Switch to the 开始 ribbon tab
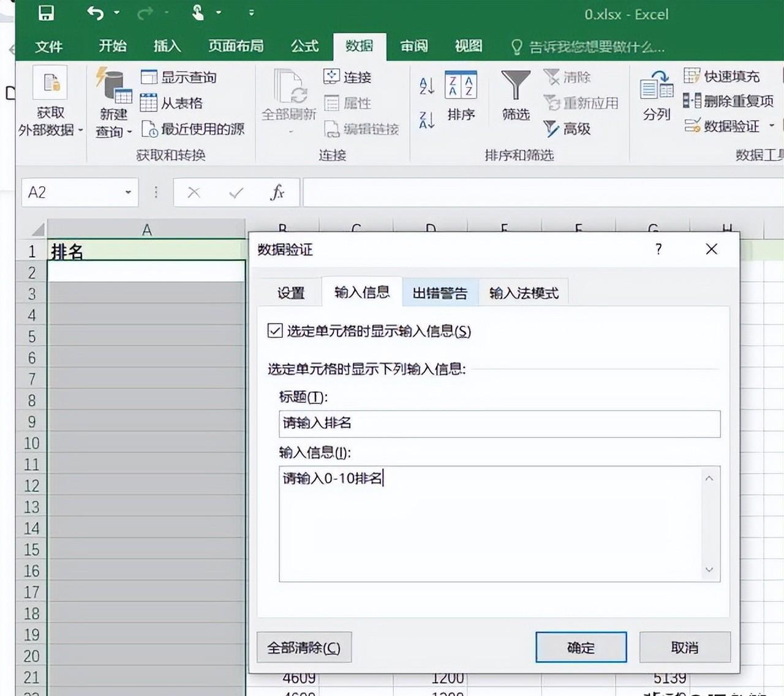 (113, 46)
